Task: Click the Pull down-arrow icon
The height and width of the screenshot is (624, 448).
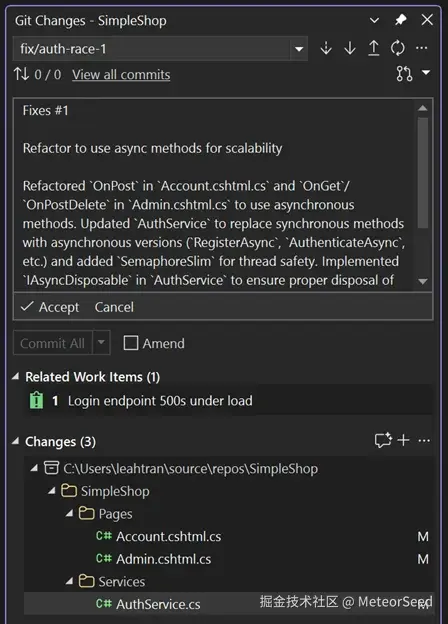Action: point(350,48)
